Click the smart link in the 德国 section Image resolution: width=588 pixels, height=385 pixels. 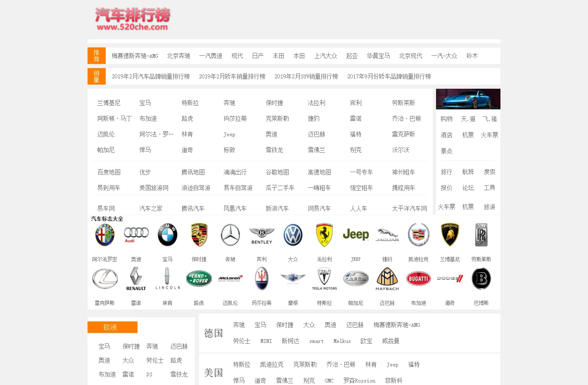coord(316,341)
